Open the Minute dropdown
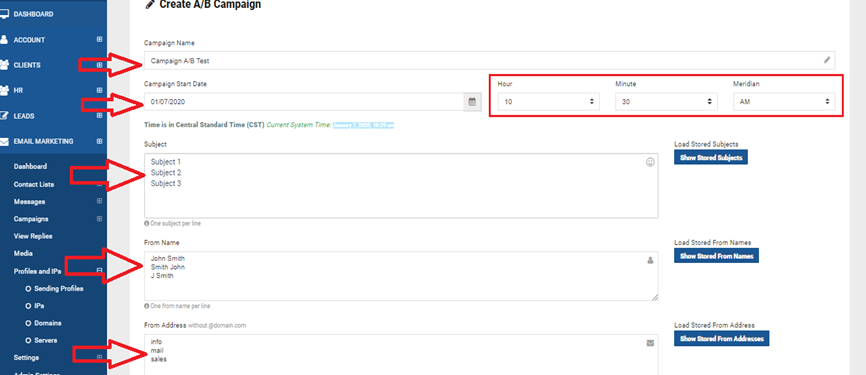The width and height of the screenshot is (866, 375). 666,102
